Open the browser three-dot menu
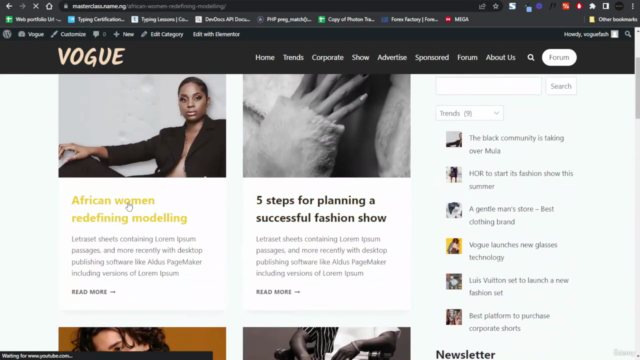The height and width of the screenshot is (360, 640). (x=633, y=6)
